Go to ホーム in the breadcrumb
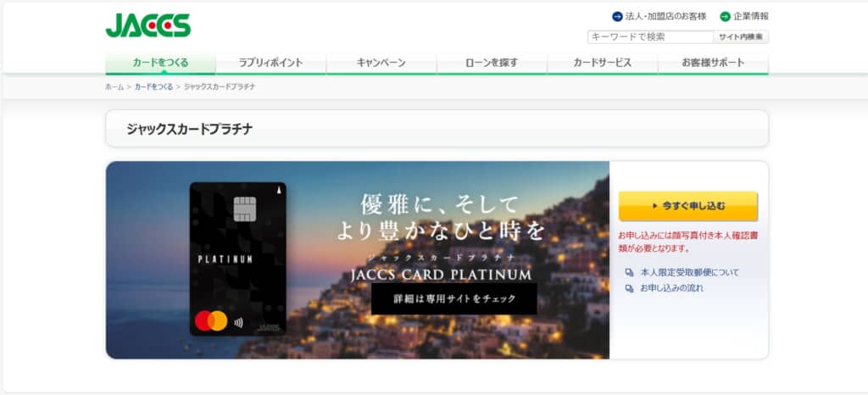 pos(114,87)
